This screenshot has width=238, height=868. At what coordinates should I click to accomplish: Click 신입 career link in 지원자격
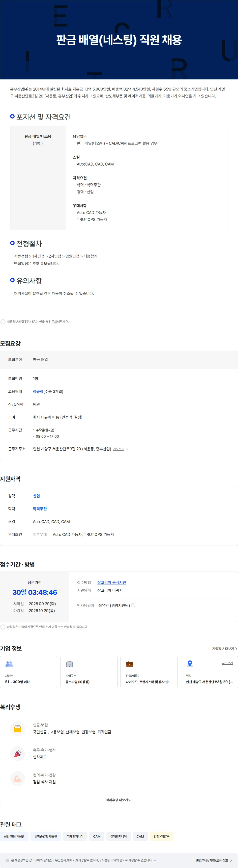[36, 496]
